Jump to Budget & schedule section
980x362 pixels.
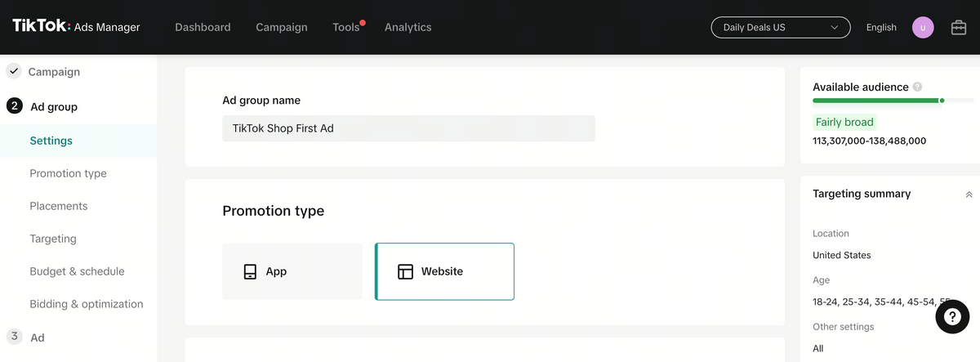coord(77,271)
